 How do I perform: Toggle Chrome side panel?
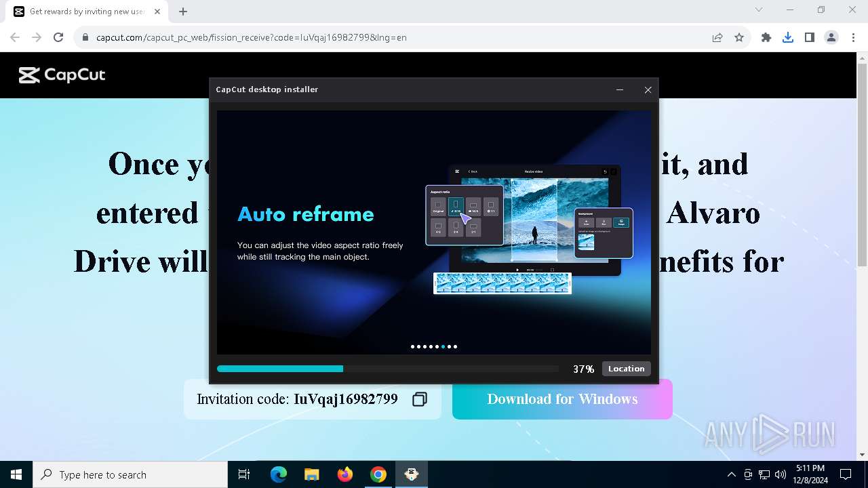pos(810,37)
